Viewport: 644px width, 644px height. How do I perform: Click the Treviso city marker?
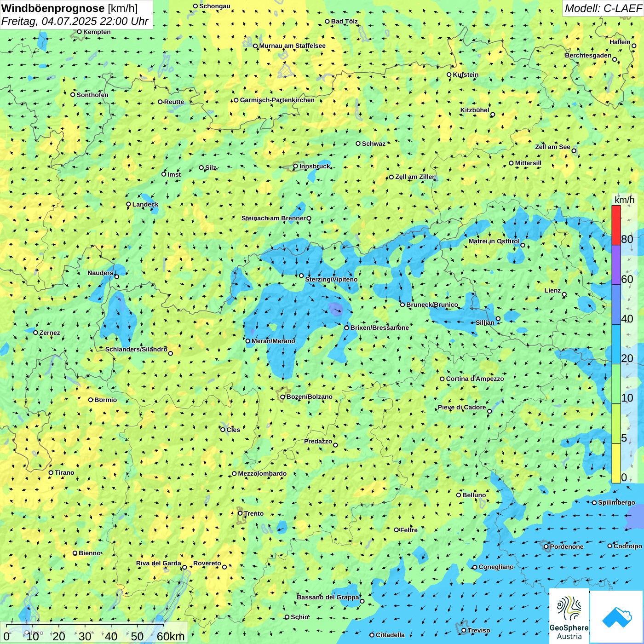[464, 630]
